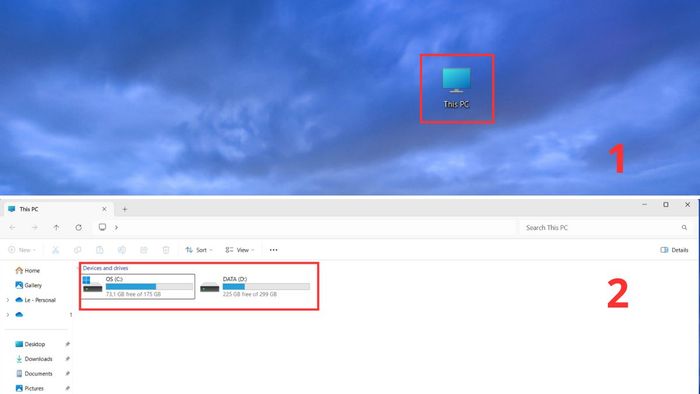Click the Share icon
Viewport: 700px width, 394px height.
pyautogui.click(x=144, y=250)
